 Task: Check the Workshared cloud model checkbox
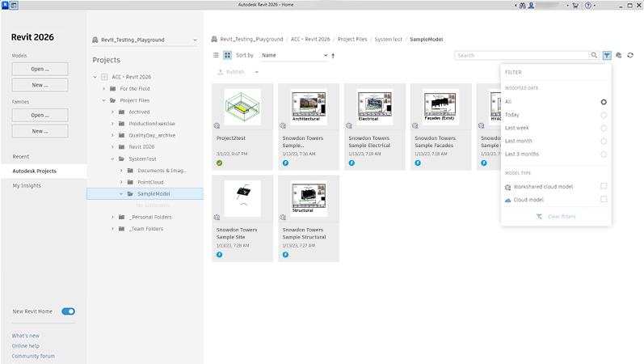click(604, 186)
